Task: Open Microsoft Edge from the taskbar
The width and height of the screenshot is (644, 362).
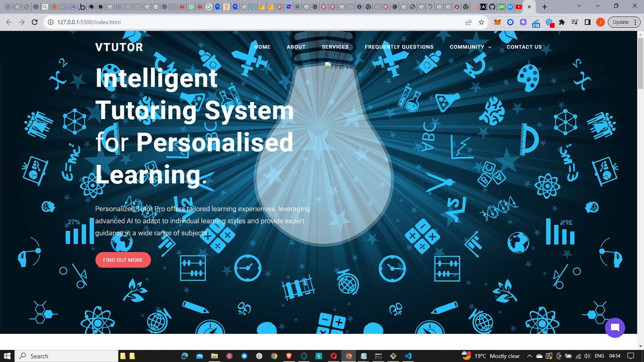Action: coord(185,356)
